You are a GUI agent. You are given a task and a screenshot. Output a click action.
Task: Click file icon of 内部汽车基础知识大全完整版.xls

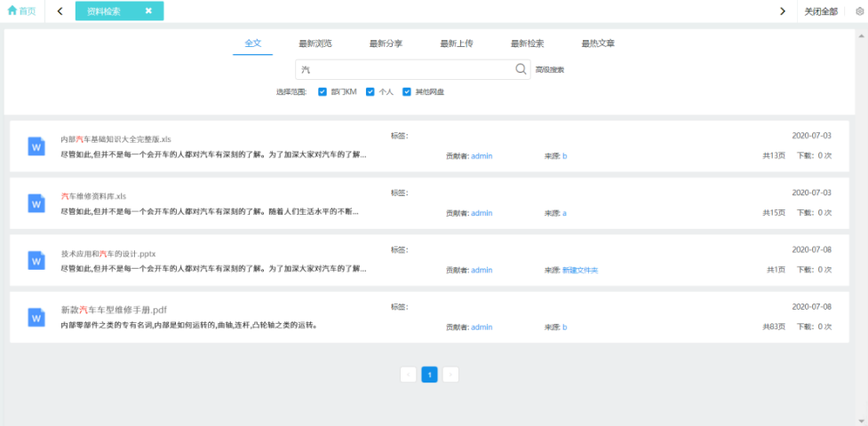[36, 146]
